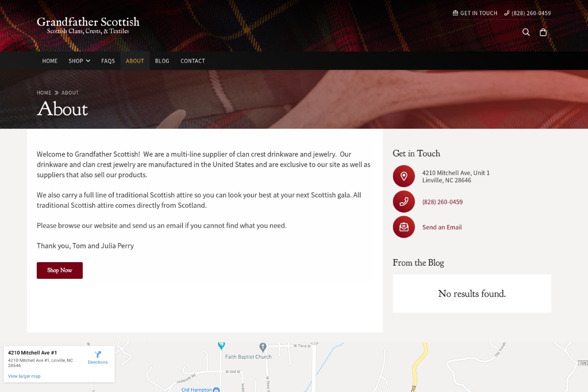Click the Directions arrow icon on the map card
Image resolution: width=588 pixels, height=392 pixels.
pyautogui.click(x=98, y=354)
